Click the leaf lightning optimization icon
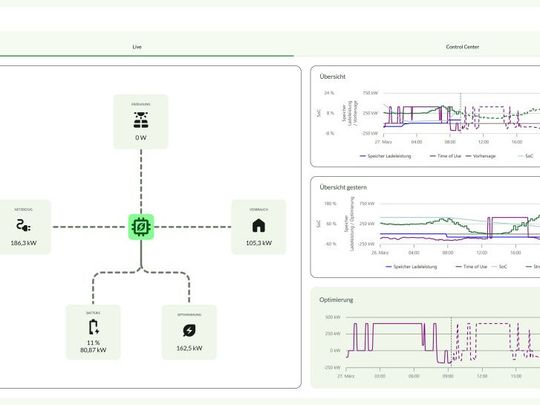This screenshot has height=405, width=540. click(x=189, y=330)
